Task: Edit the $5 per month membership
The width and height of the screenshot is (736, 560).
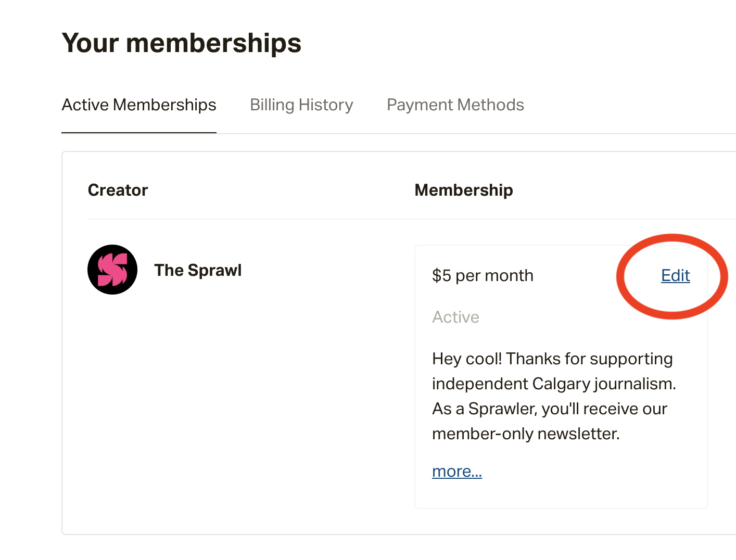Action: [x=675, y=275]
